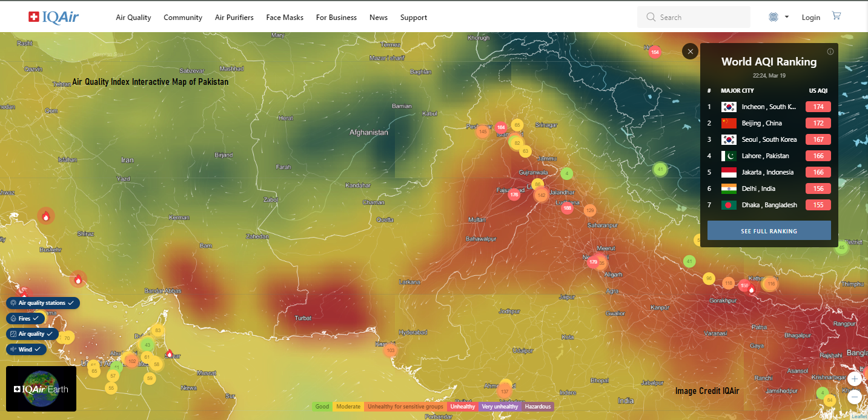Screen dimensions: 868x420
Task: Open the Air Purifiers menu
Action: pos(234,18)
